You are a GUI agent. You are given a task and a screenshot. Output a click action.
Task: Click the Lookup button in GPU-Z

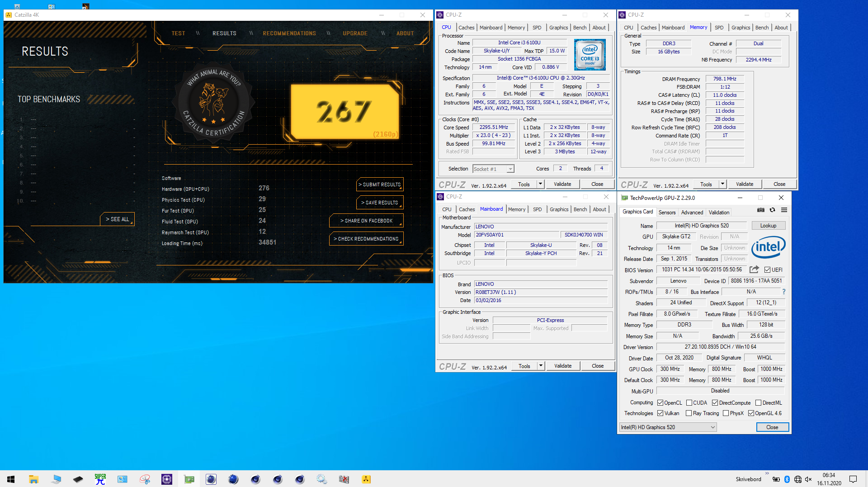click(768, 226)
